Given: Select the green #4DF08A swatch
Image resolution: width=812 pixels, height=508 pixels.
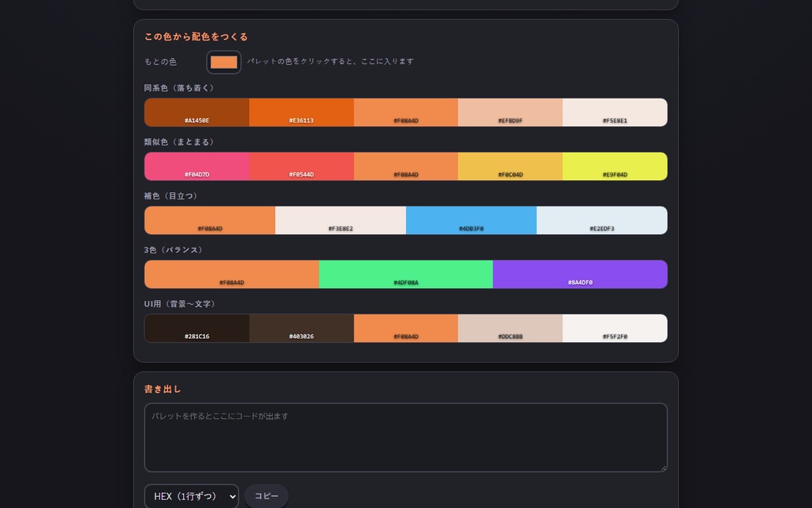Looking at the screenshot, I should (x=406, y=274).
